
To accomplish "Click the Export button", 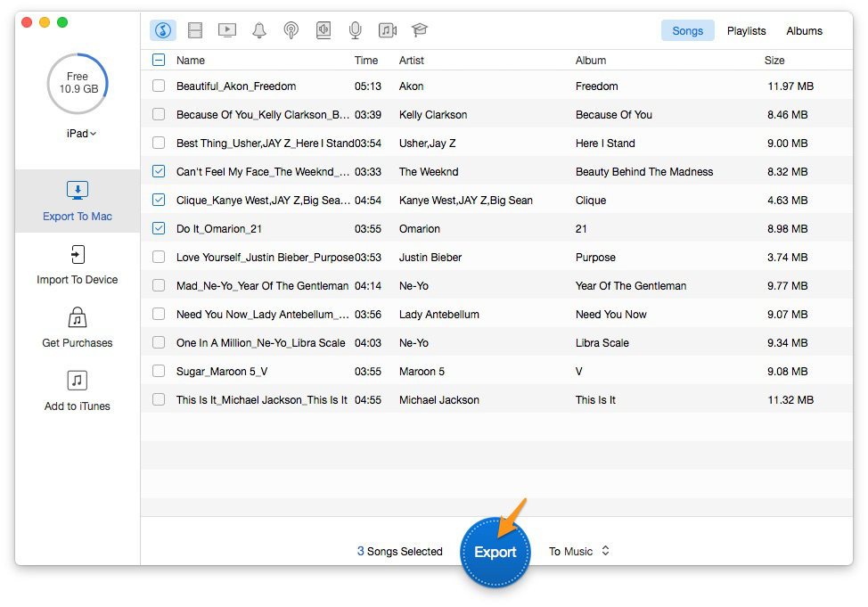I will (495, 551).
